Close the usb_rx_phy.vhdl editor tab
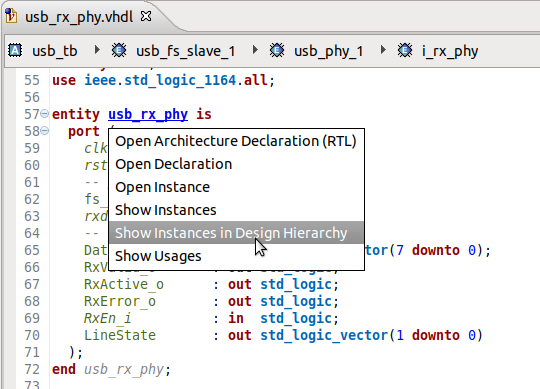The height and width of the screenshot is (389, 540). pos(146,16)
